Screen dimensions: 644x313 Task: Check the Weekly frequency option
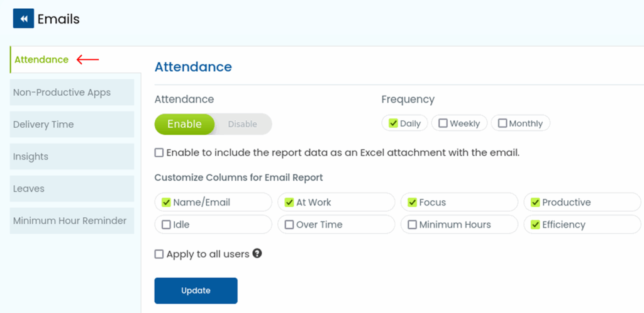[x=443, y=123]
